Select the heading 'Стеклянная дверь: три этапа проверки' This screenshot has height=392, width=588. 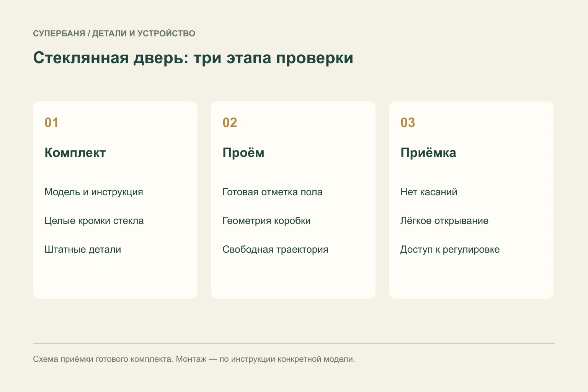[193, 58]
